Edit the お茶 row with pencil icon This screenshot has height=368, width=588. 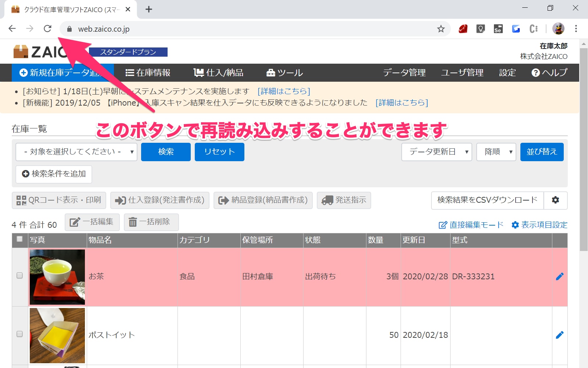click(560, 276)
